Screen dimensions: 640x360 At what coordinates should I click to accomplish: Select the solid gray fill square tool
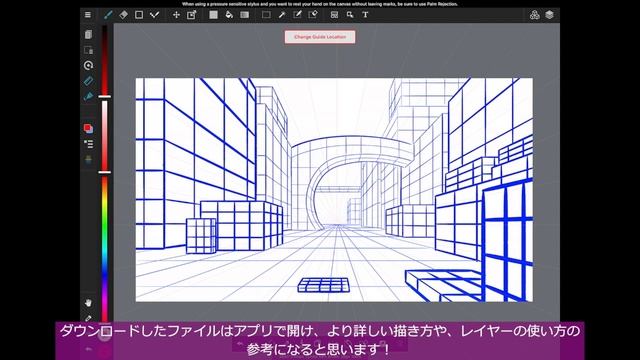(x=213, y=15)
